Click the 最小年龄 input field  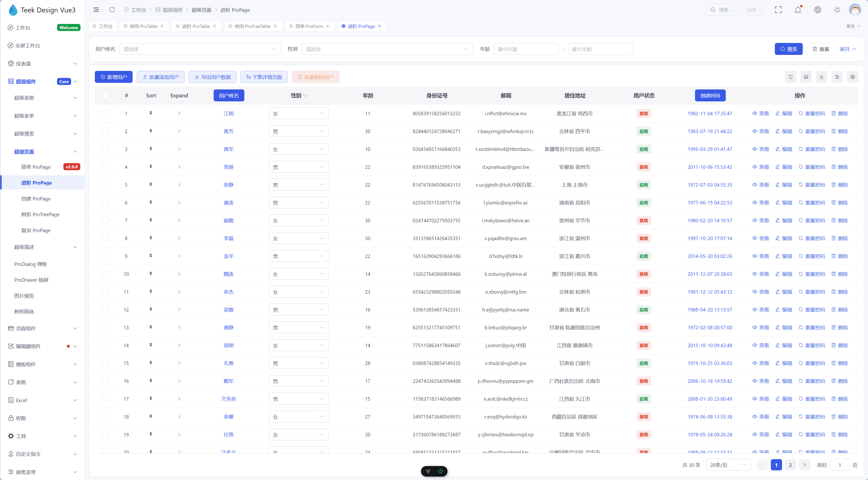(526, 49)
